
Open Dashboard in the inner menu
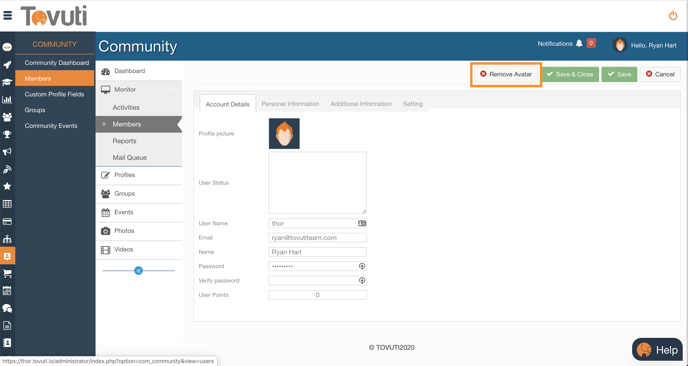[139, 71]
